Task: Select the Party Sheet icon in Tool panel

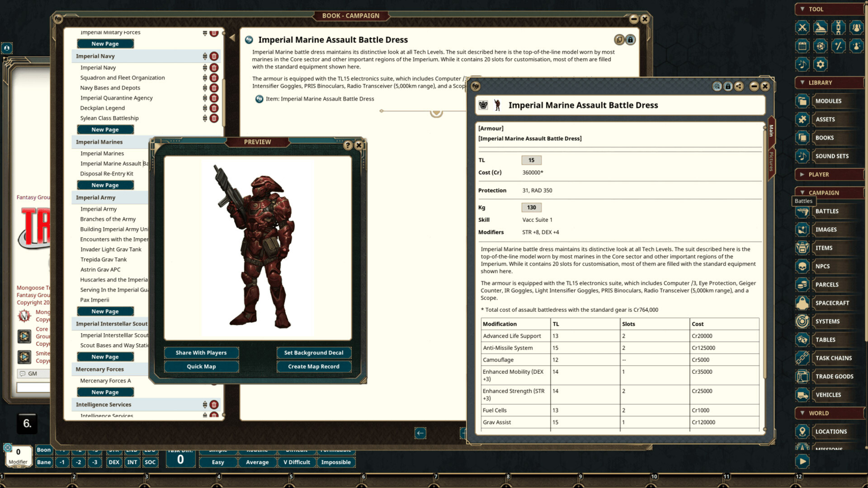Action: click(x=857, y=28)
